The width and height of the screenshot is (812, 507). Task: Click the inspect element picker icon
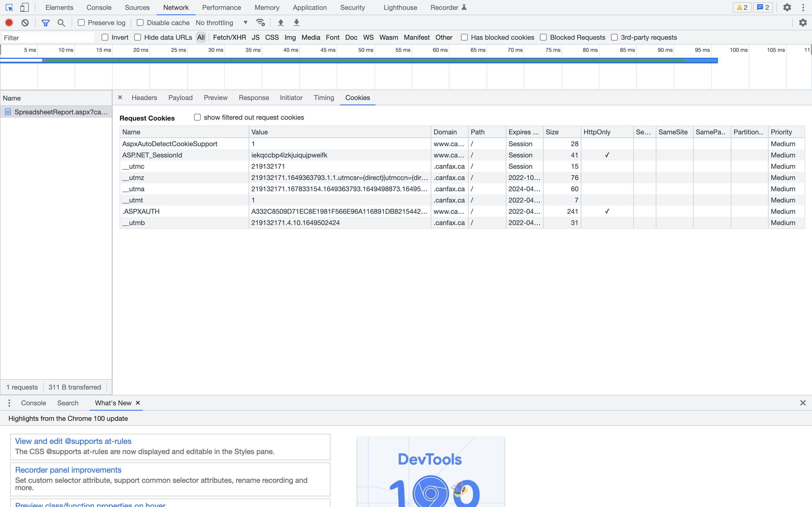click(x=9, y=7)
